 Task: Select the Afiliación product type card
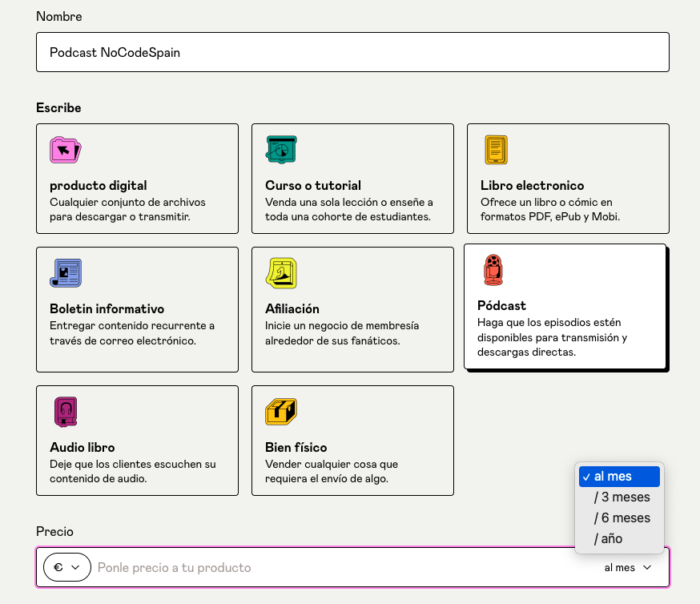pyautogui.click(x=352, y=309)
